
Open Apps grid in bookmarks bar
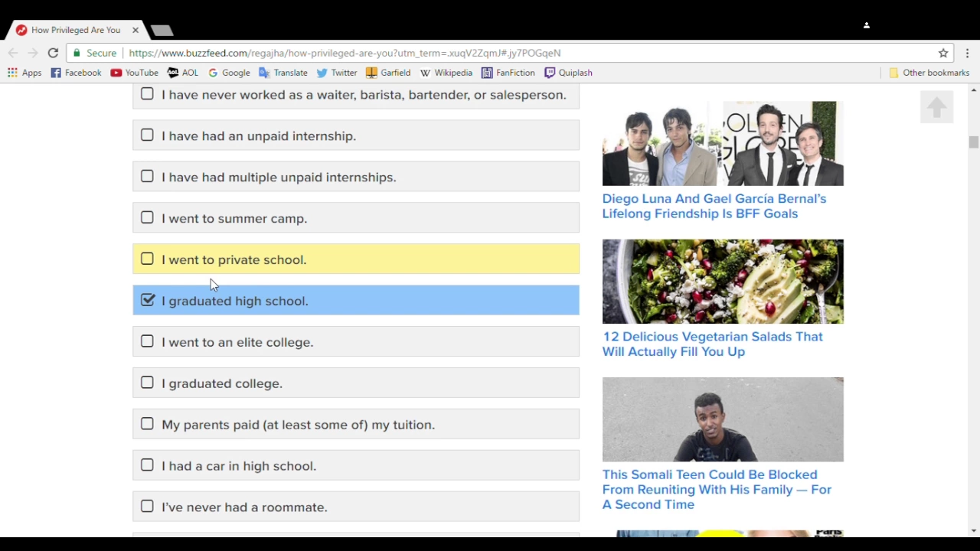(x=24, y=73)
